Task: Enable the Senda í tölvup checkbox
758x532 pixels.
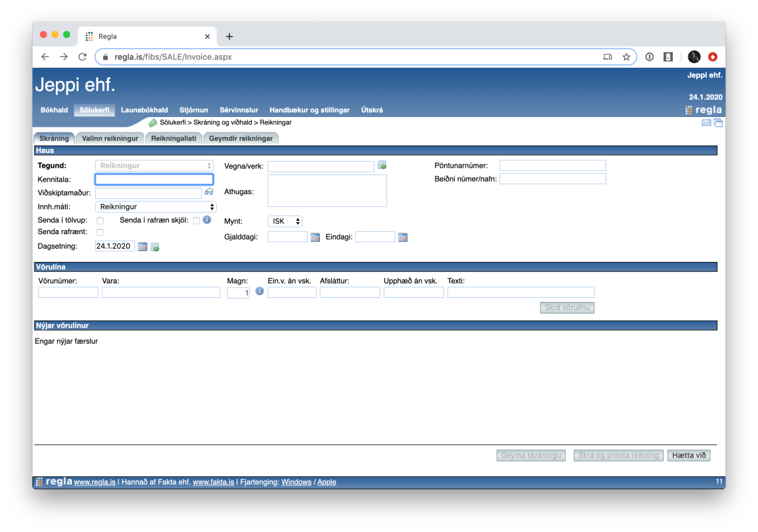Action: click(x=100, y=221)
